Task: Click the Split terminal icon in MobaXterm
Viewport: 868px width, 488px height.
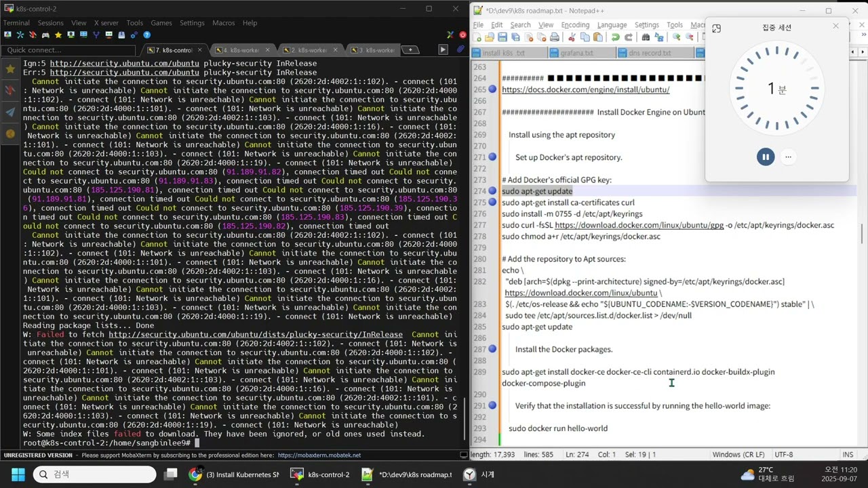Action: point(83,35)
